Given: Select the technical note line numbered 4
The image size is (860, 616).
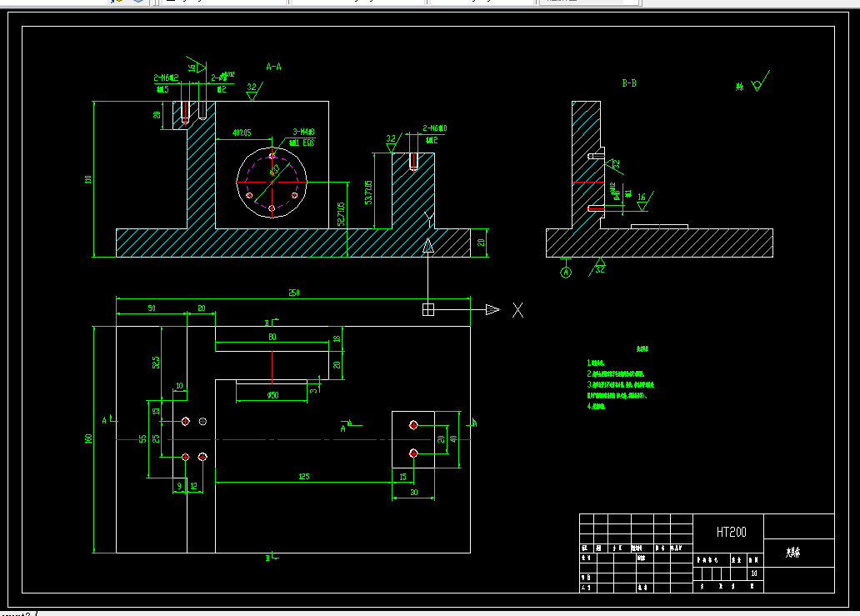Looking at the screenshot, I should point(596,407).
